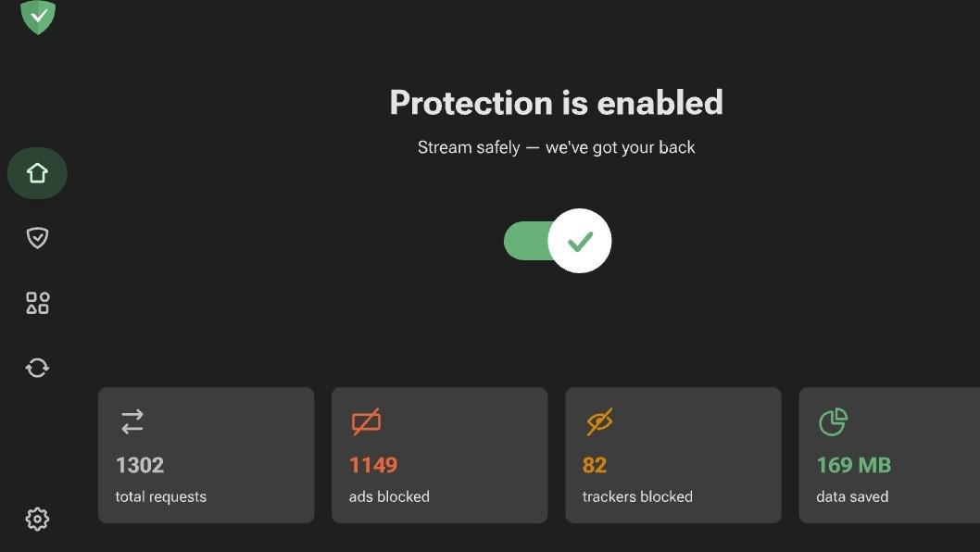The height and width of the screenshot is (552, 980).
Task: Click the hidden-eye trackers blocked icon
Action: click(x=598, y=421)
